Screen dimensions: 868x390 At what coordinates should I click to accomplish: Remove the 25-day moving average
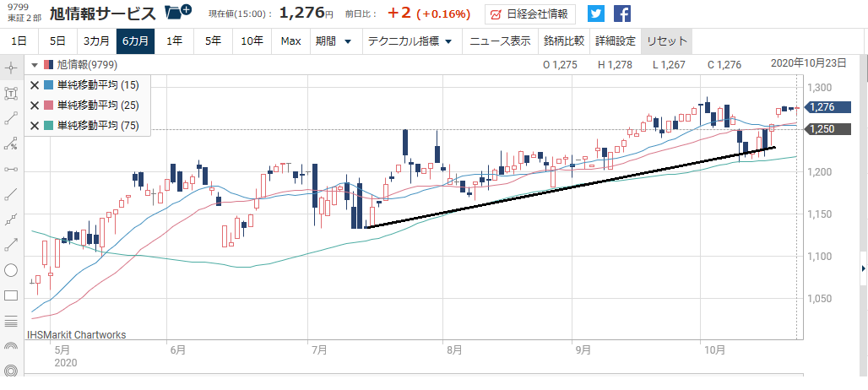(x=35, y=106)
